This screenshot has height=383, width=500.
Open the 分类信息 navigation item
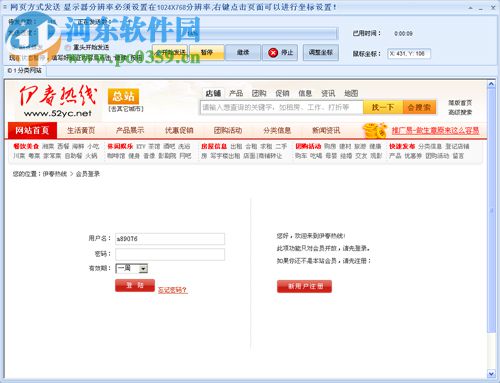click(277, 130)
